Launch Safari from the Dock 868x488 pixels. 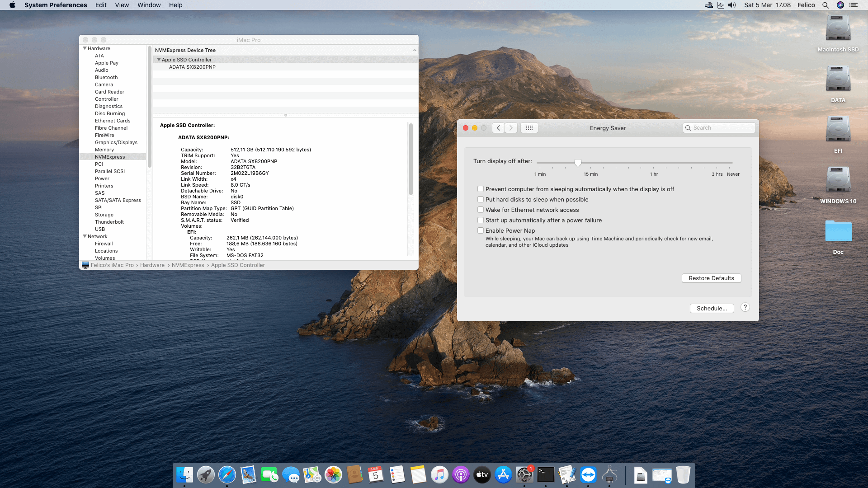click(x=226, y=475)
